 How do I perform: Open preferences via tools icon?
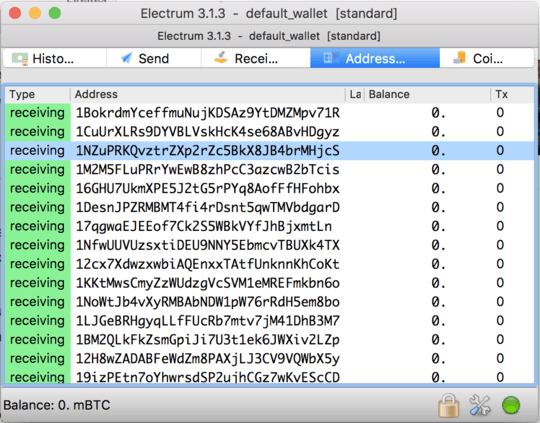[480, 405]
